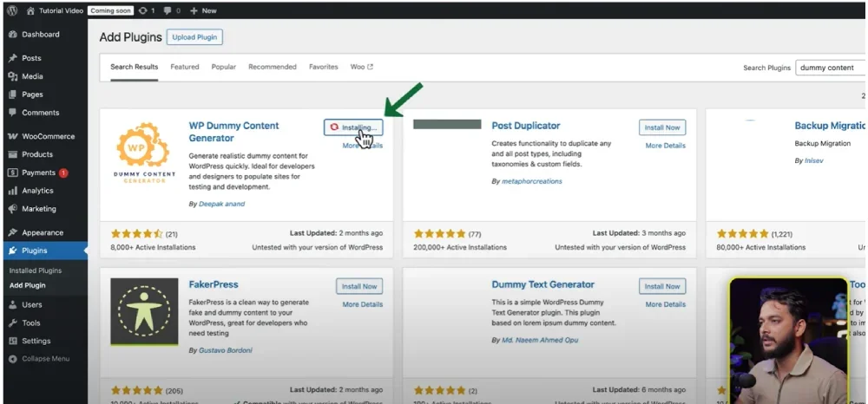Open the WordPress logo menu
The height and width of the screenshot is (404, 868).
click(11, 10)
